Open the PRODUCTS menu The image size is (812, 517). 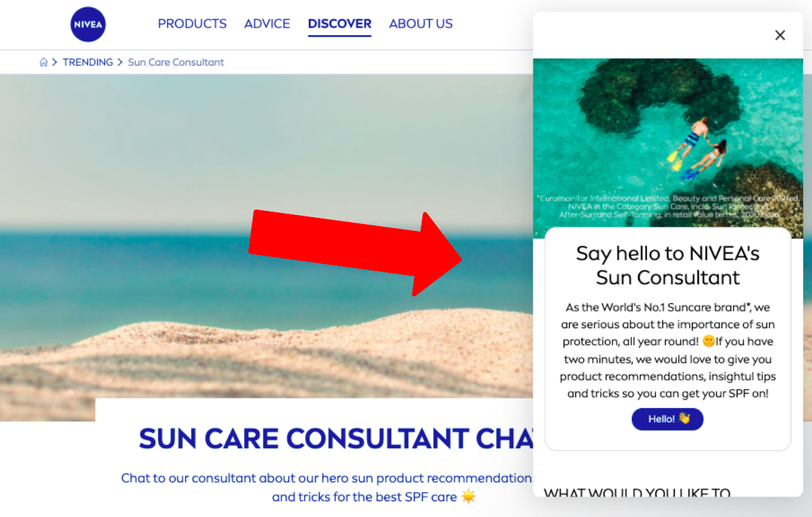(x=192, y=24)
